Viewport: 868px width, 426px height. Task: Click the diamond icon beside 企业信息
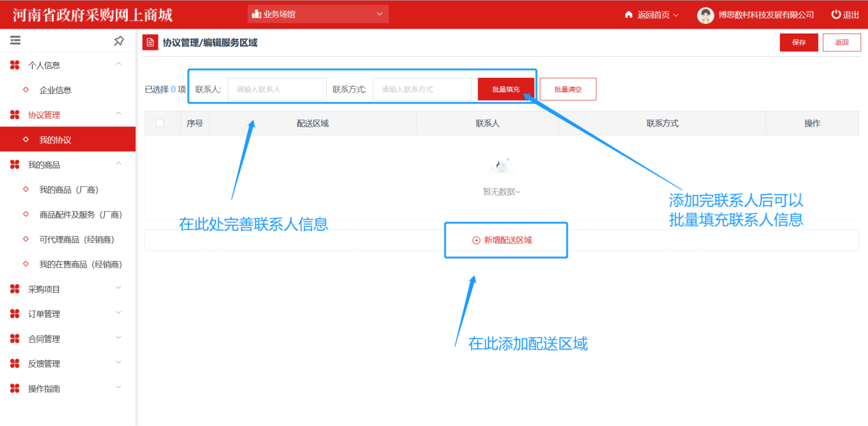(x=26, y=90)
